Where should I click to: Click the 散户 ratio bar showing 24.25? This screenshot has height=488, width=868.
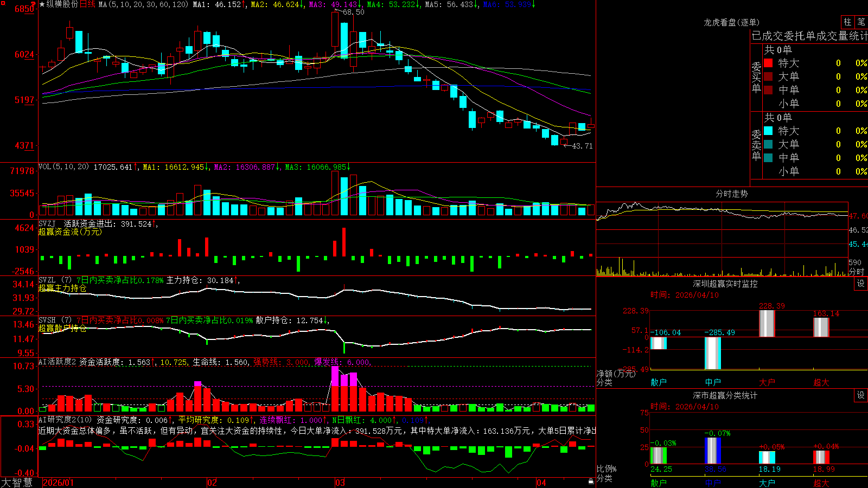658,455
